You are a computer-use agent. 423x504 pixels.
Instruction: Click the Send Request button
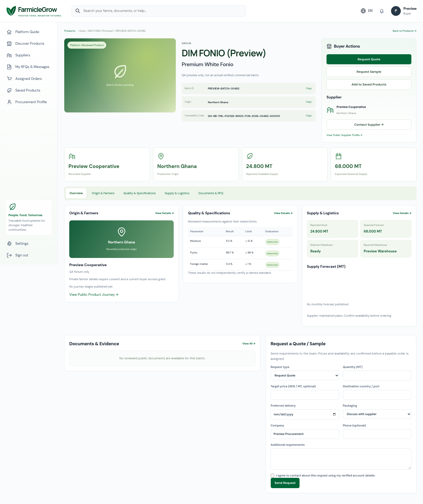(x=285, y=483)
